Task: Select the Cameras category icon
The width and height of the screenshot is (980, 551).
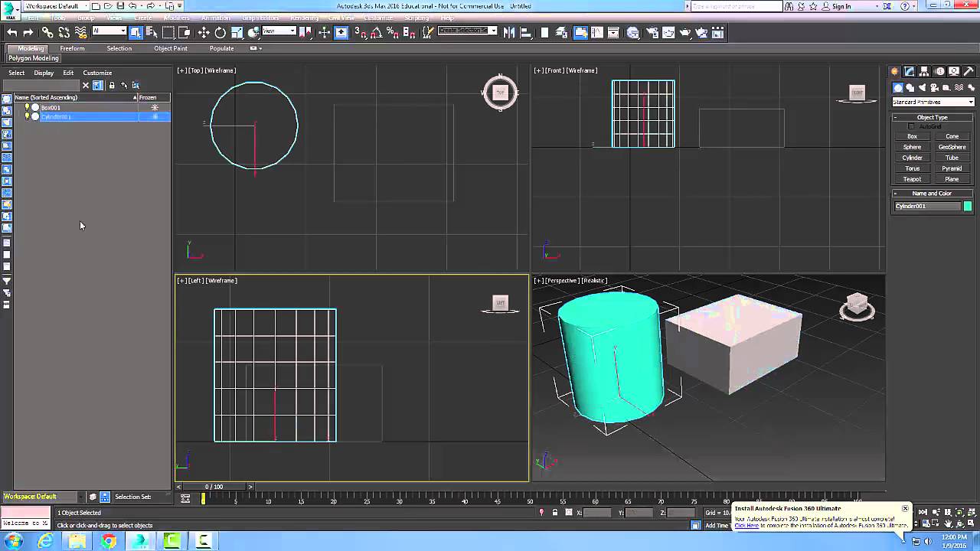Action: coord(935,88)
